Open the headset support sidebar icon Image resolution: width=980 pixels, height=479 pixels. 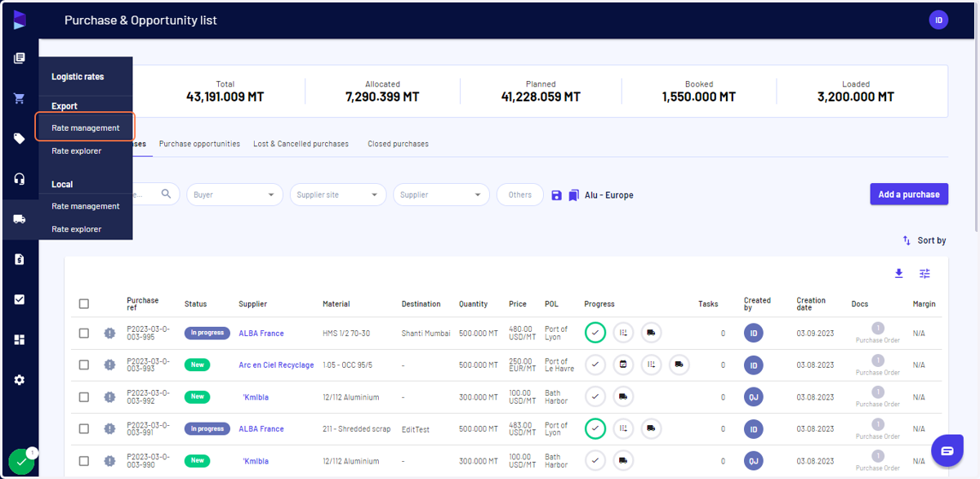20,179
